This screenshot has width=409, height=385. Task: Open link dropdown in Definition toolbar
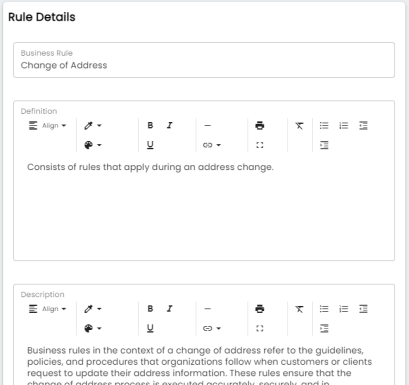click(212, 145)
